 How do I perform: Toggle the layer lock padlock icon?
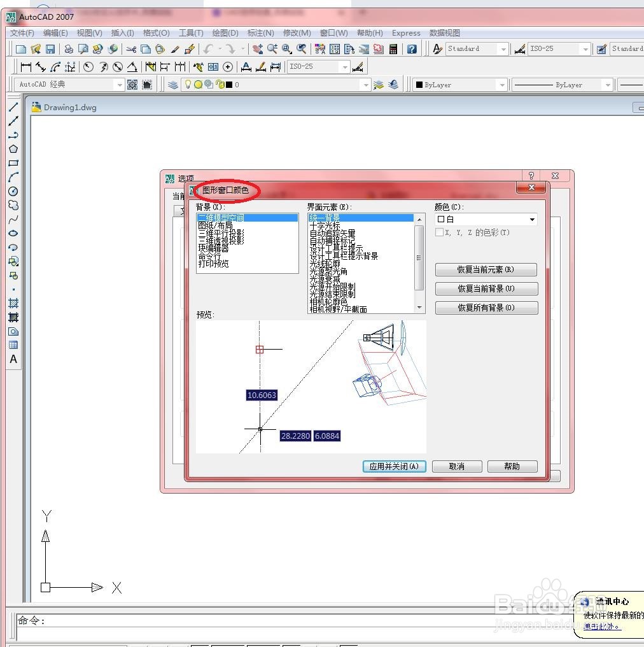click(220, 85)
